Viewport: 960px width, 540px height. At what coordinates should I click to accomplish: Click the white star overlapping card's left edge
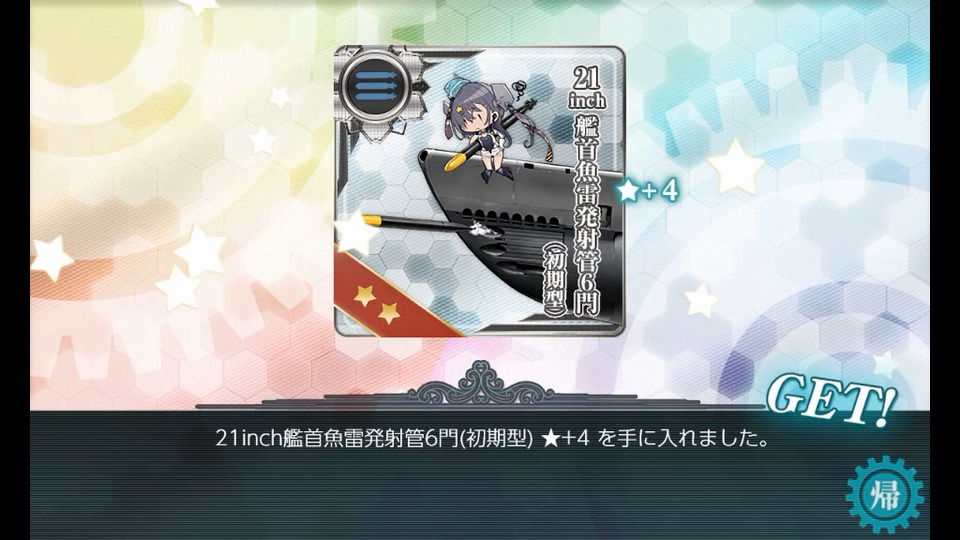[354, 233]
